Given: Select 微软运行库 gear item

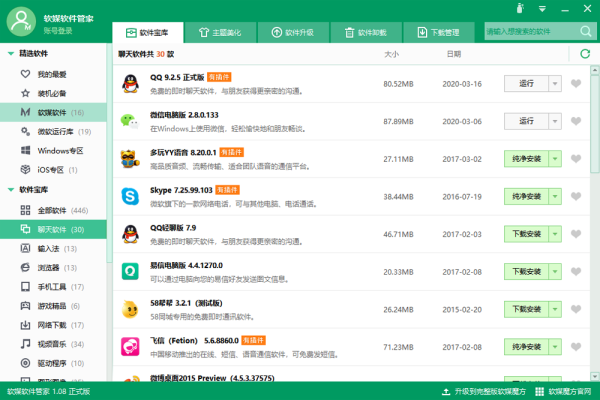Looking at the screenshot, I should tap(55, 132).
